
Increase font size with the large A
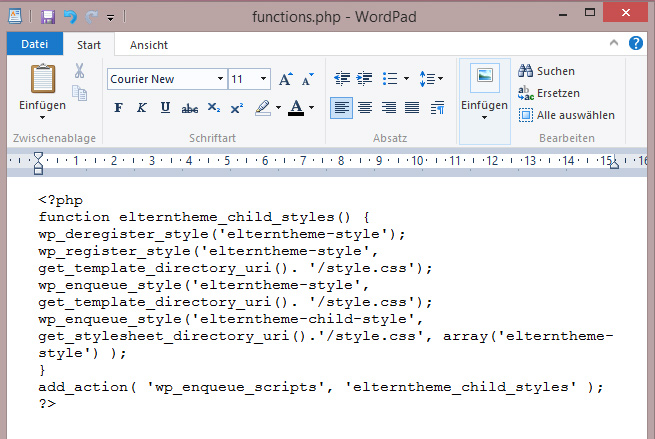(286, 79)
